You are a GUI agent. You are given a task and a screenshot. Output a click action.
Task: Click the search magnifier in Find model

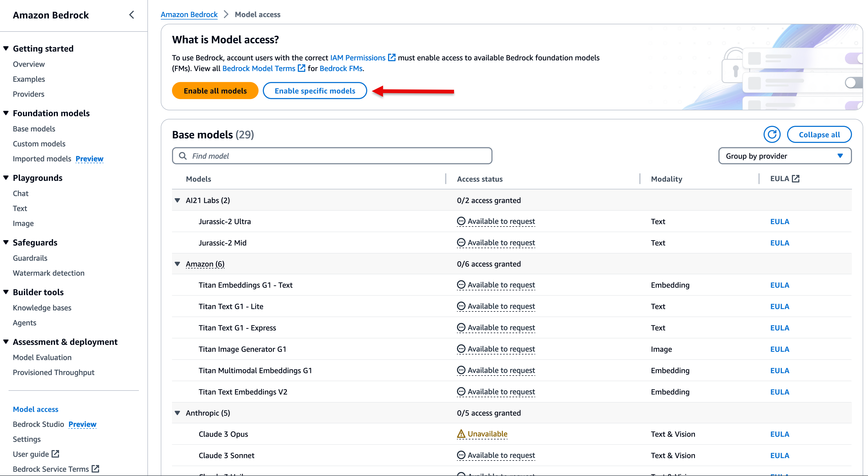click(183, 156)
